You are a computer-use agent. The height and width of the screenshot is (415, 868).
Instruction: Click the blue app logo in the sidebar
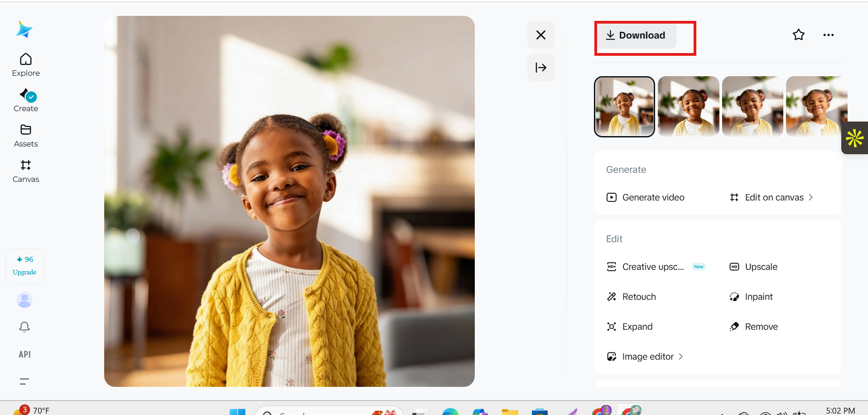click(24, 30)
